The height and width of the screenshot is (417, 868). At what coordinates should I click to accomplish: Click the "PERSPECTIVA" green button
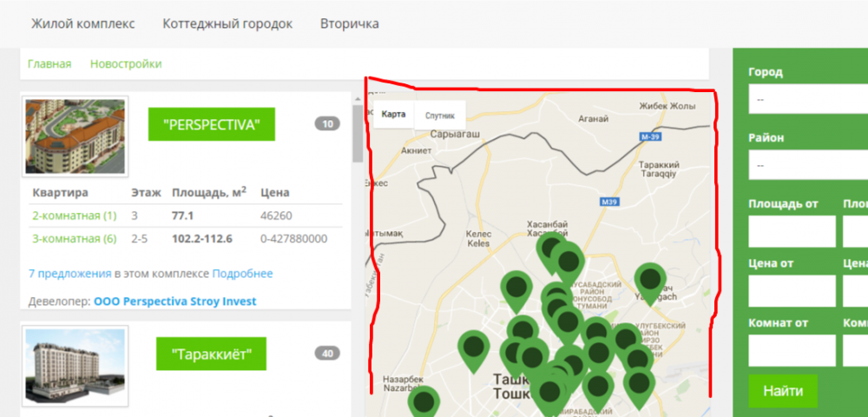212,124
